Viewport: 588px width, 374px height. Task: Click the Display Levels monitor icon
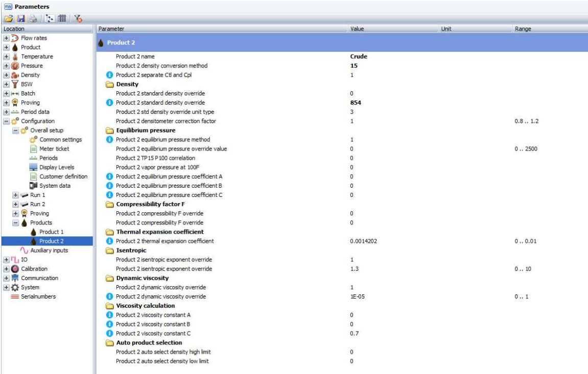click(x=33, y=167)
